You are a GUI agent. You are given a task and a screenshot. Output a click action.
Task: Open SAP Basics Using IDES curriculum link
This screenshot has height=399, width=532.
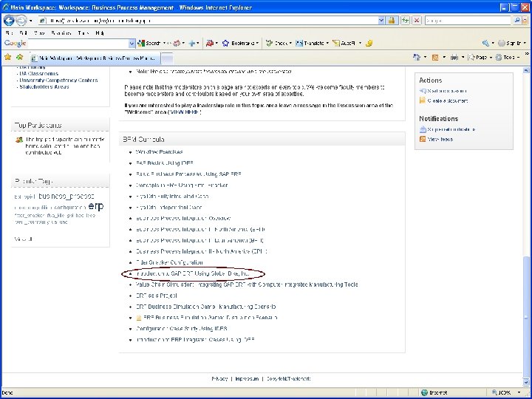pyautogui.click(x=165, y=163)
